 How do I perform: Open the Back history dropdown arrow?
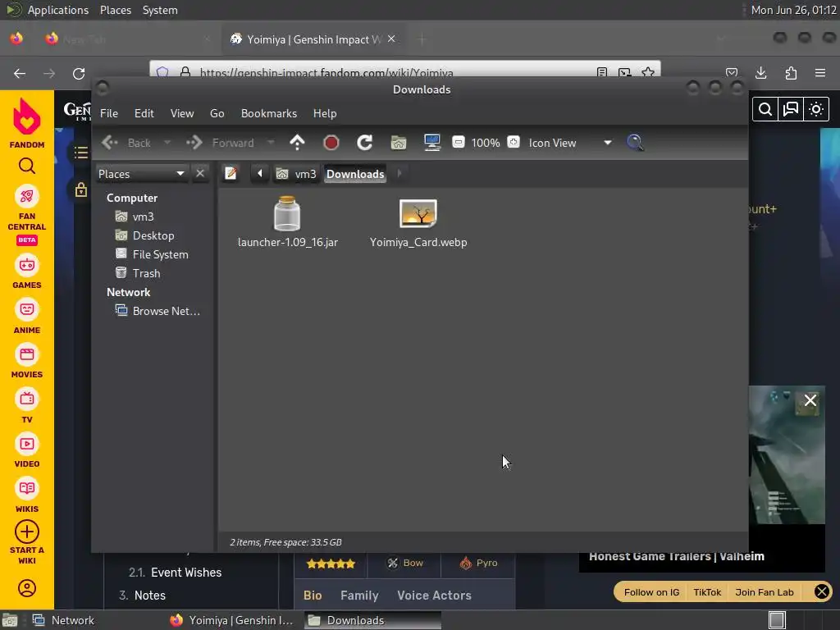pos(167,143)
